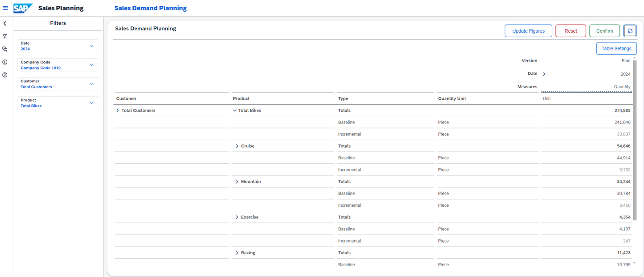644x277 pixels.
Task: Open the comments icon in sidebar
Action: point(5,49)
